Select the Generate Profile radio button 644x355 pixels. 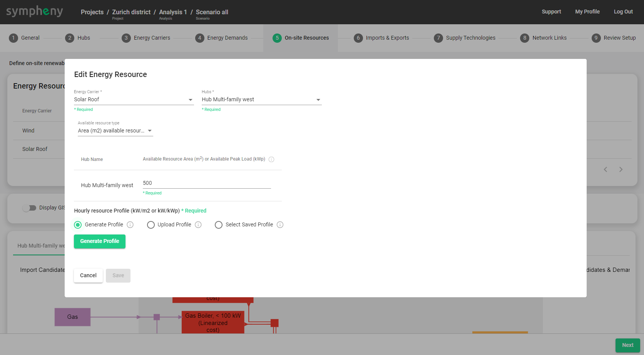[78, 225]
